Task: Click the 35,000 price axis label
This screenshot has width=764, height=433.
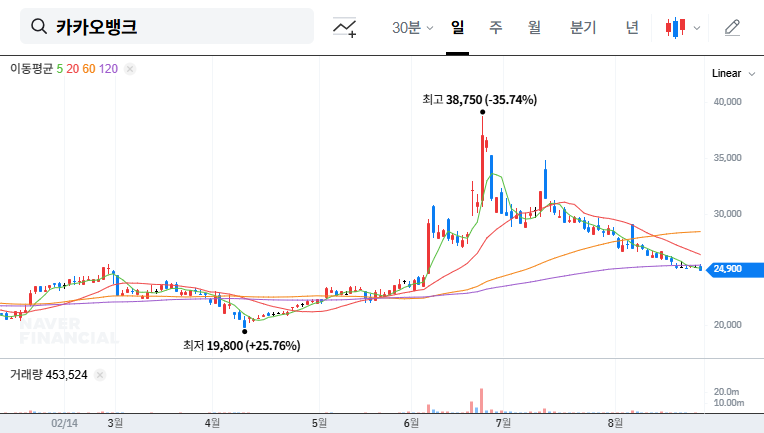Action: point(727,158)
